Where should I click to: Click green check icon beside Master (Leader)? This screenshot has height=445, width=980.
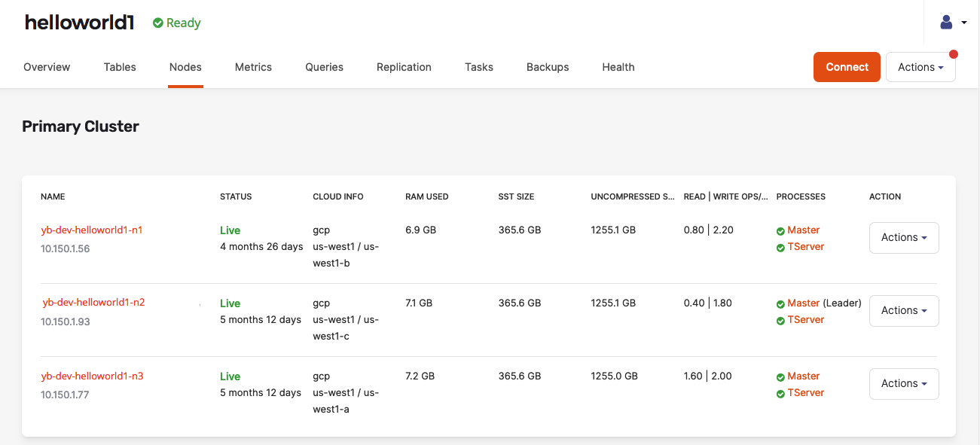(780, 304)
